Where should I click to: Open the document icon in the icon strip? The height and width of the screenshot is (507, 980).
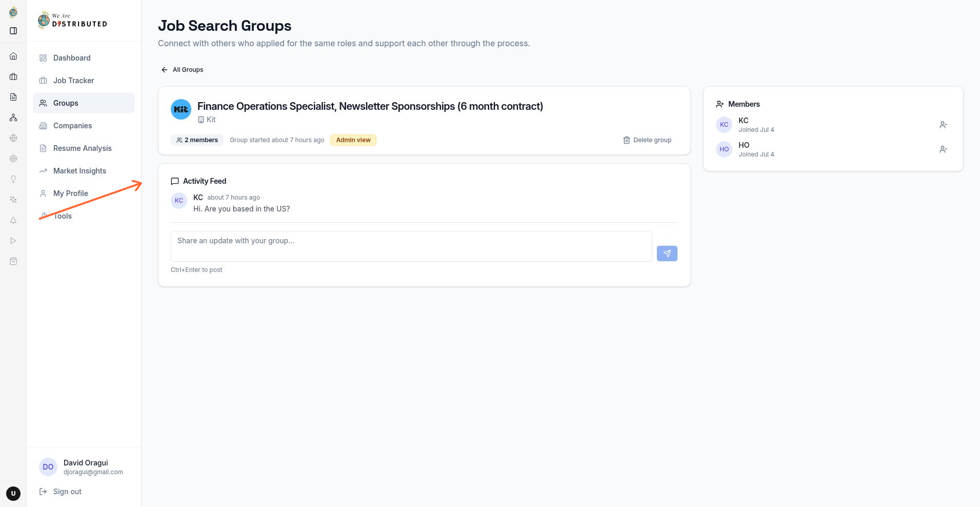[13, 97]
